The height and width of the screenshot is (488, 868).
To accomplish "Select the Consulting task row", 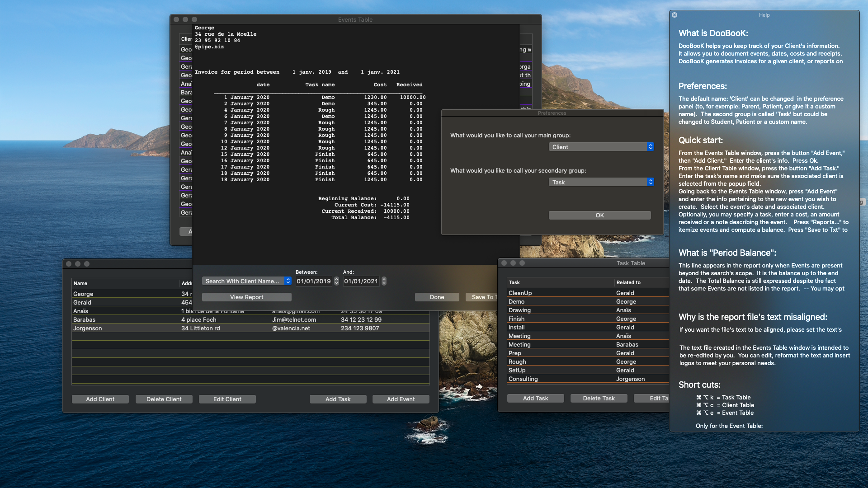I will [523, 379].
